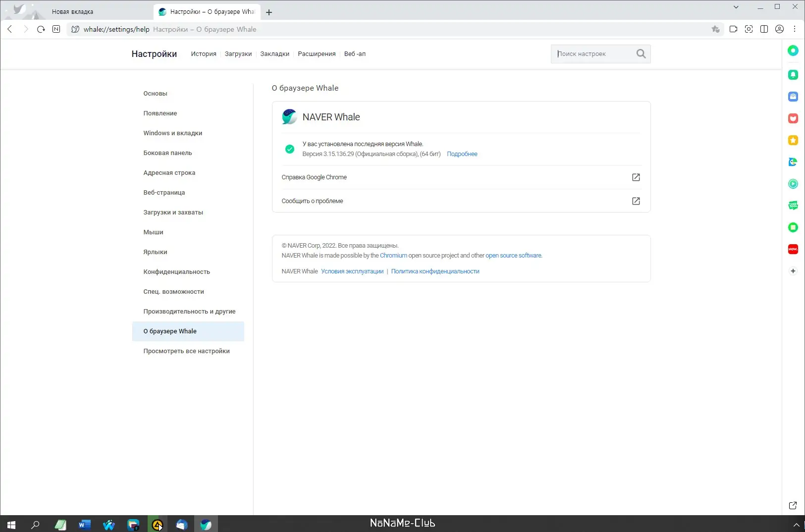Open Windows taskbar search
This screenshot has height=532, width=805.
[35, 525]
